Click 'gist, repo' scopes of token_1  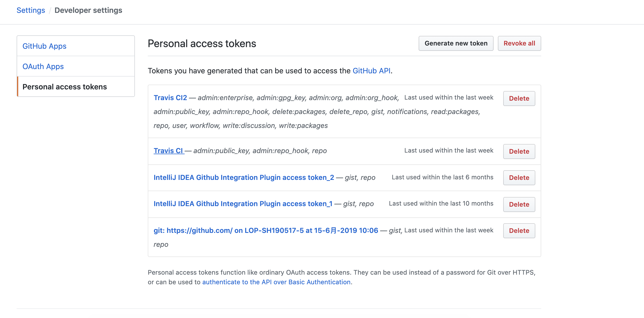coord(358,204)
